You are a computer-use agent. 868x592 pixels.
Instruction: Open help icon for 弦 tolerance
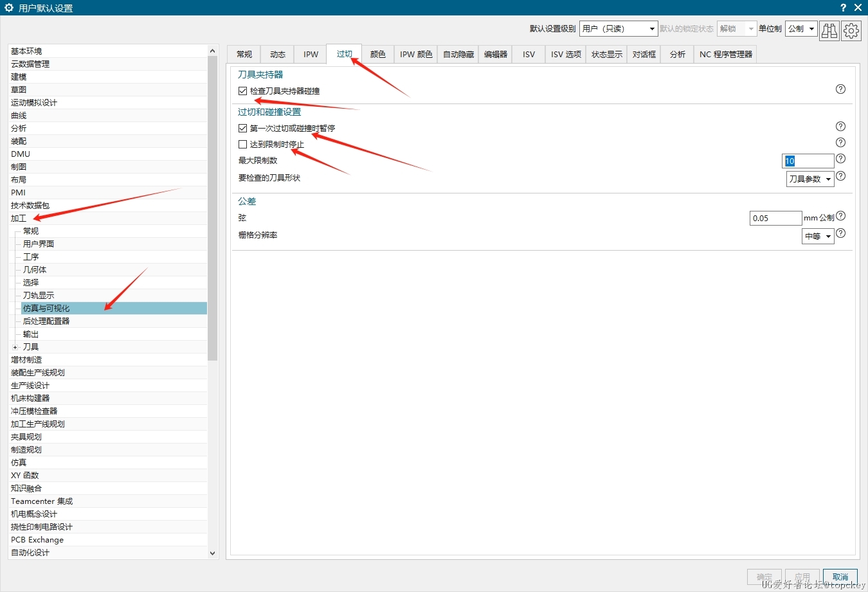pos(840,216)
